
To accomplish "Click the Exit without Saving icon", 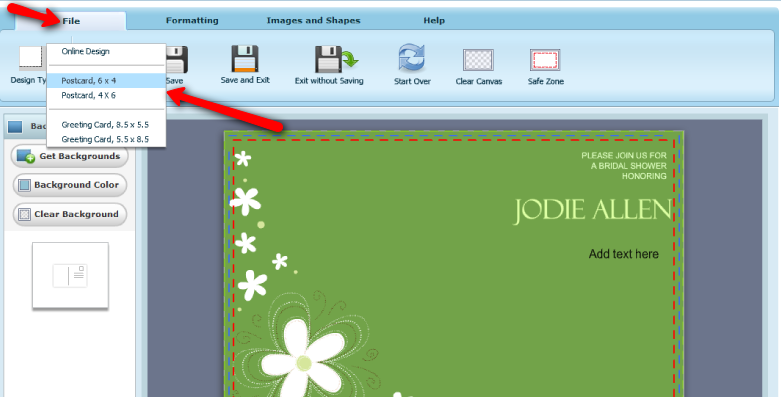I will [x=336, y=59].
